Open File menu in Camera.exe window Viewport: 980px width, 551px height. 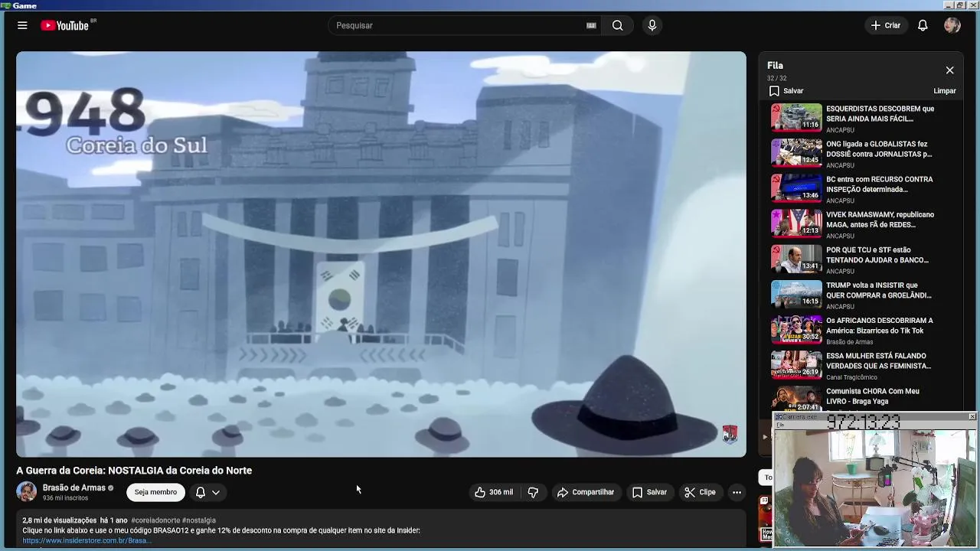779,425
